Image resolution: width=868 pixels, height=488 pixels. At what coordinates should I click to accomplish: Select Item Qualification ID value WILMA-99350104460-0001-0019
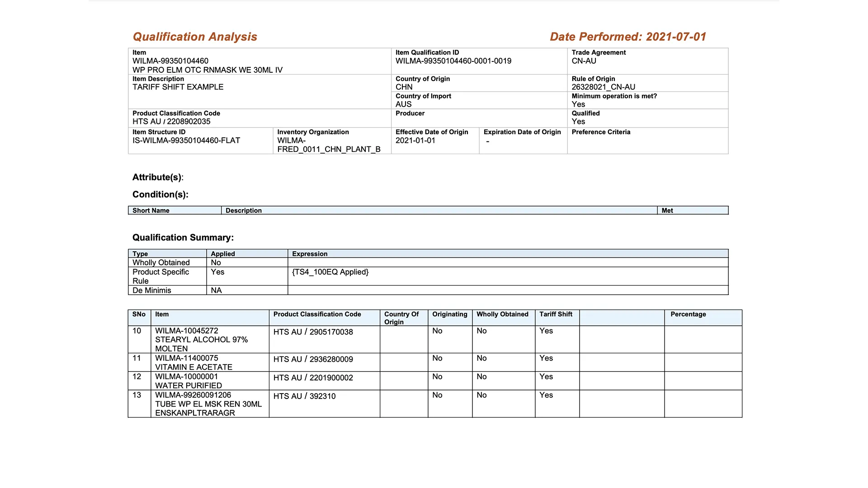click(453, 61)
